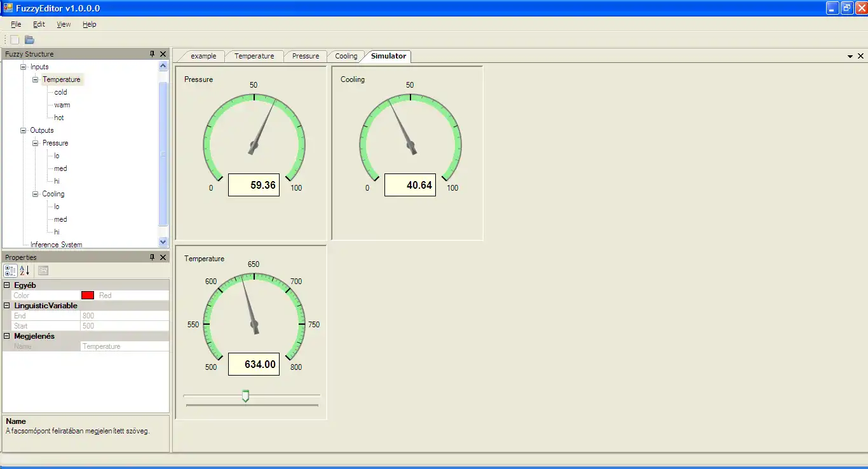
Task: Select hi under Pressure
Action: pyautogui.click(x=57, y=181)
